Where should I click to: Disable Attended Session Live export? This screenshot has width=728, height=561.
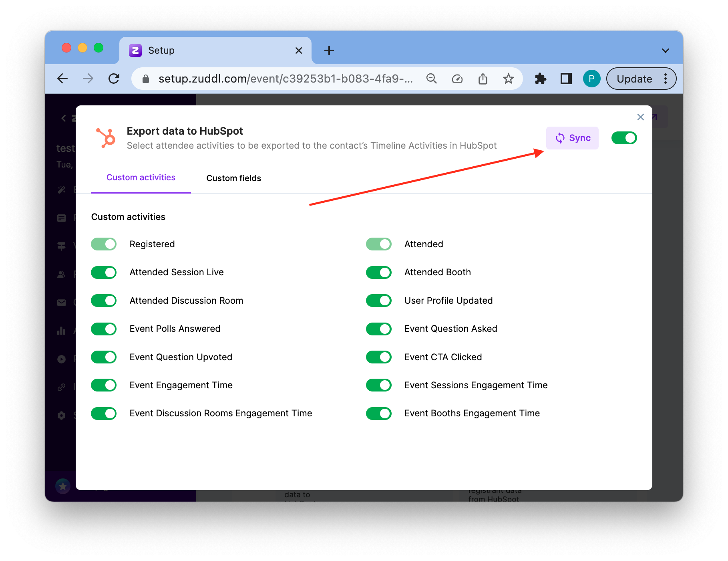[x=104, y=272]
